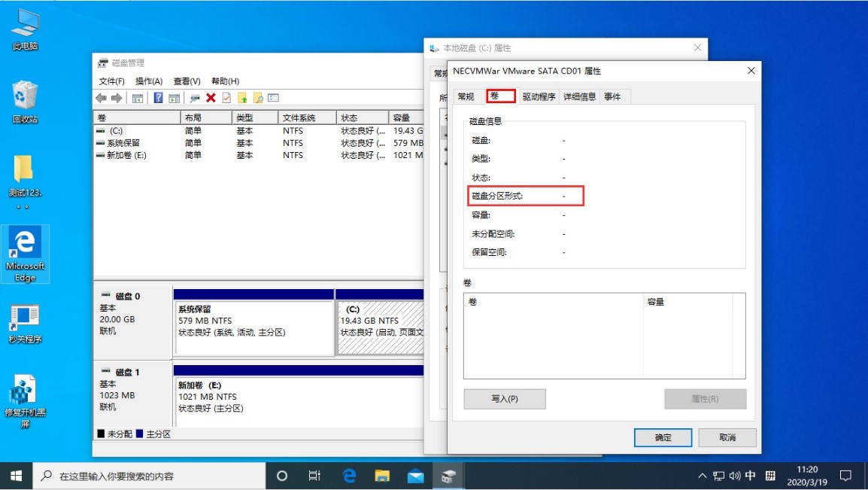
Task: Select the 磁盘 1 disk label
Action: (x=132, y=393)
